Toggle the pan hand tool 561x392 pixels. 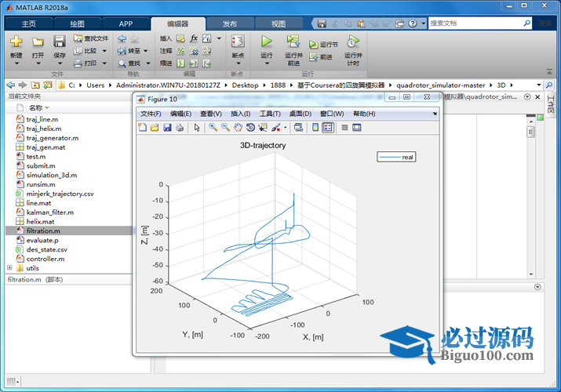tap(238, 128)
